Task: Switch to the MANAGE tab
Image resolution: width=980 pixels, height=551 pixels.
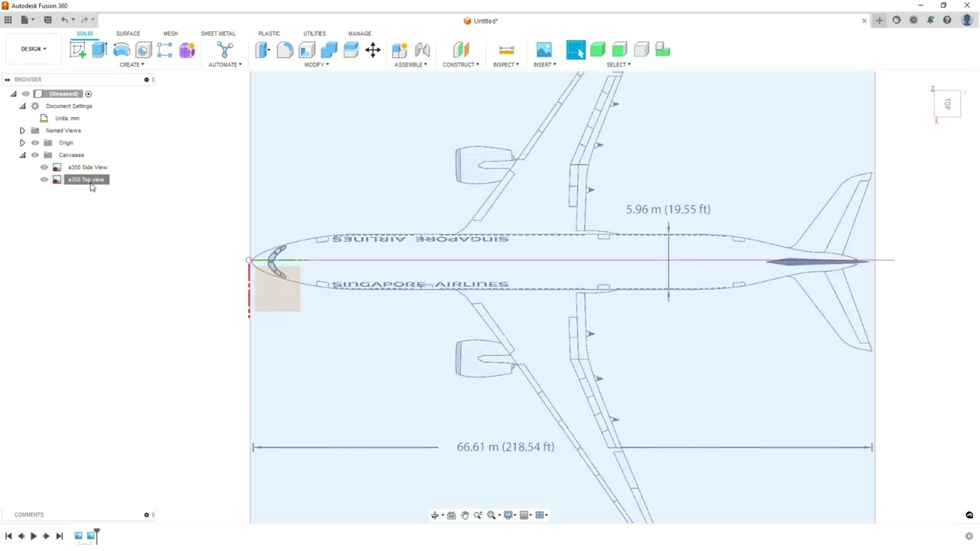Action: click(359, 34)
